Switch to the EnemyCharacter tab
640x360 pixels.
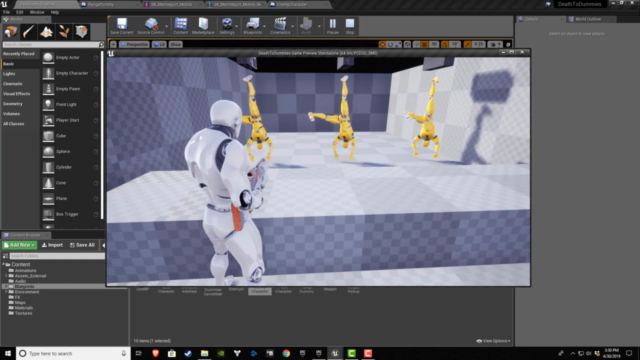pyautogui.click(x=298, y=4)
